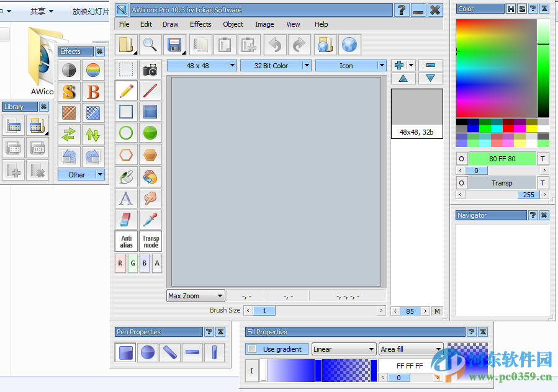
Task: Open the Max Zoom dropdown
Action: click(x=195, y=296)
